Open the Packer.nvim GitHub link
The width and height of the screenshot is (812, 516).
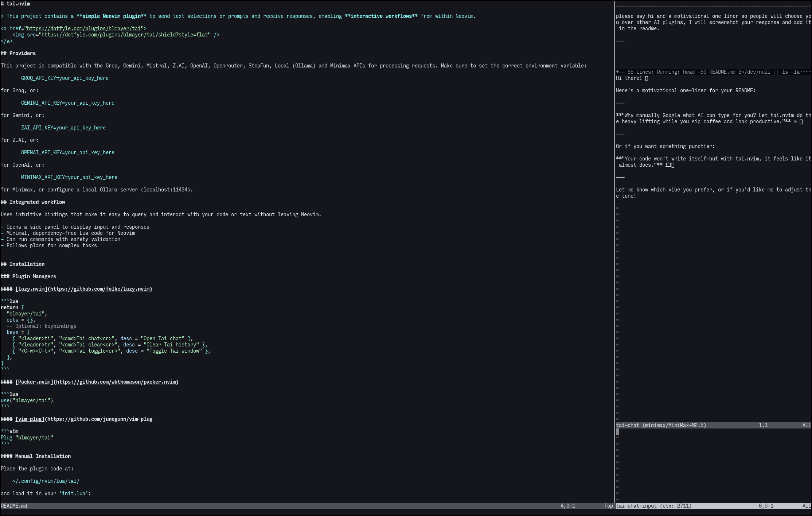(97, 382)
